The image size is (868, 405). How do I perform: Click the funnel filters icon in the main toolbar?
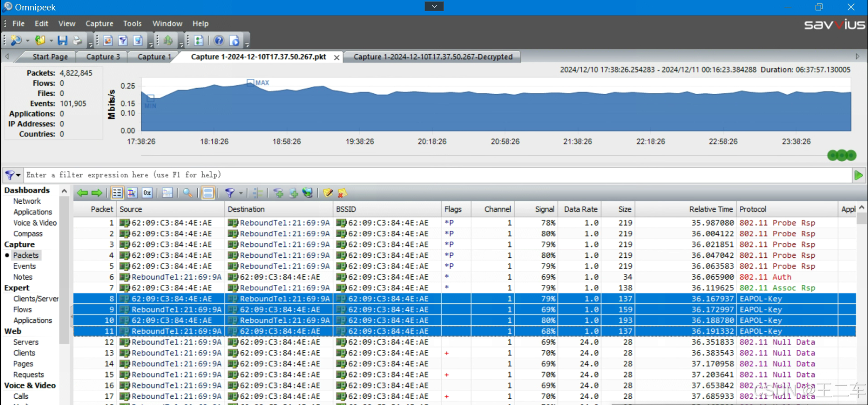pos(123,41)
